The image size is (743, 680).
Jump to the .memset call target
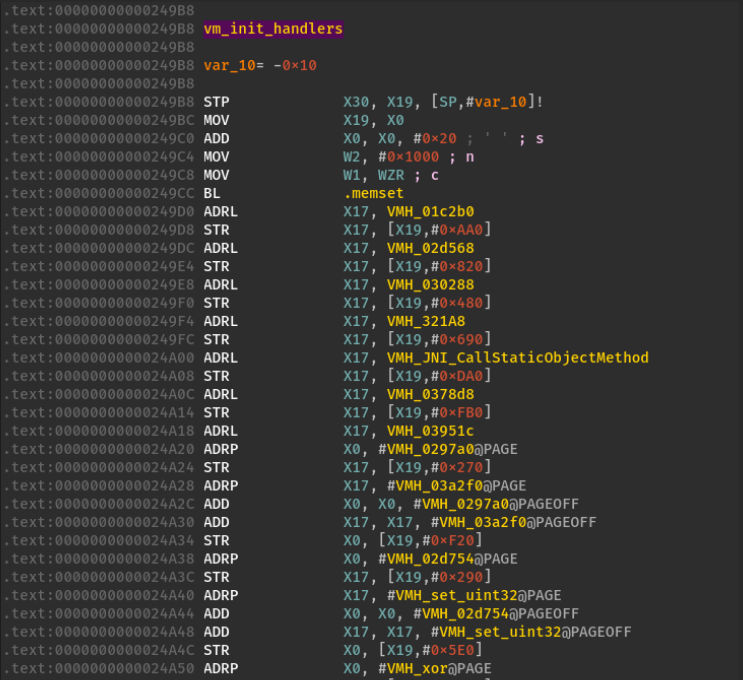click(376, 193)
